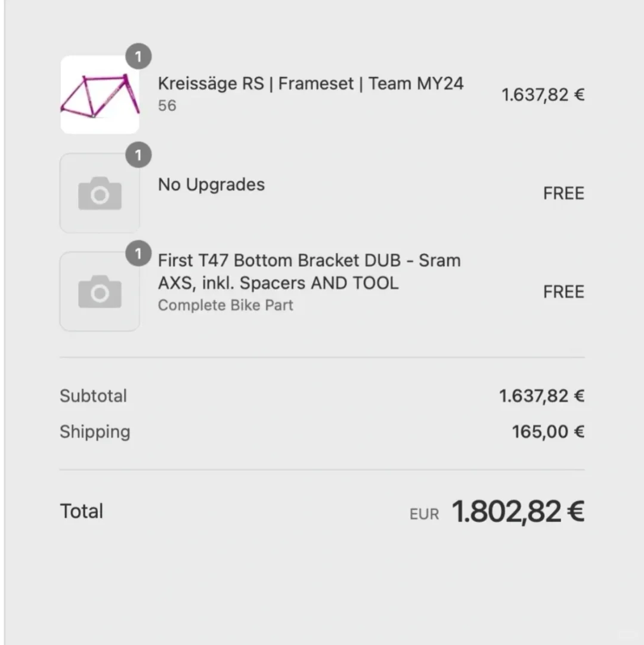Click quantity badge on the frameset image
Screen dimensions: 644x645
coord(138,57)
